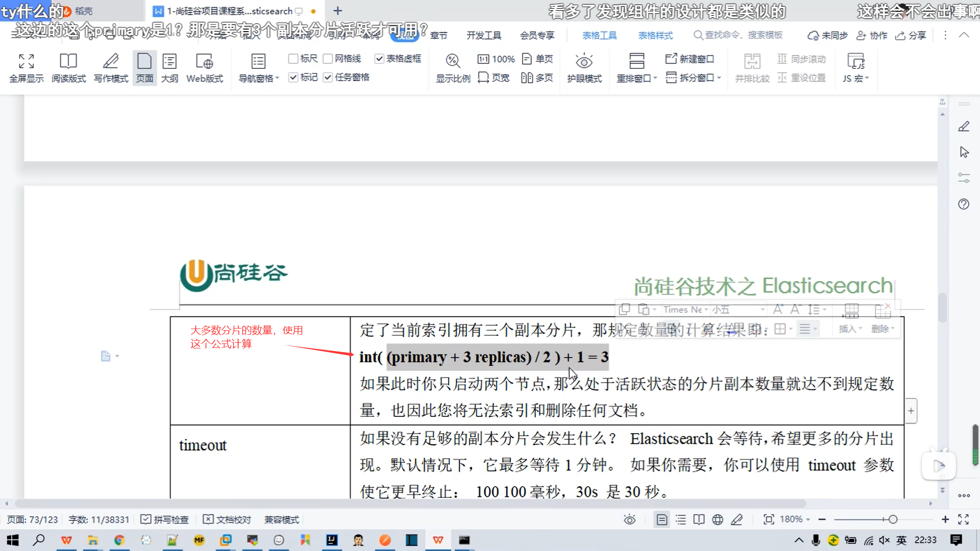Click the 分享 share button

(911, 35)
